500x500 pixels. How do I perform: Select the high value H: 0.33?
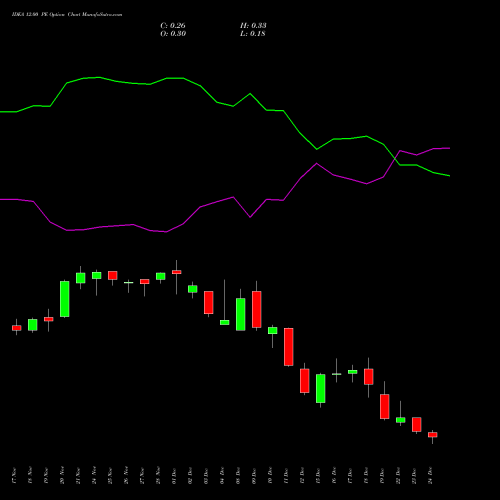253,26
